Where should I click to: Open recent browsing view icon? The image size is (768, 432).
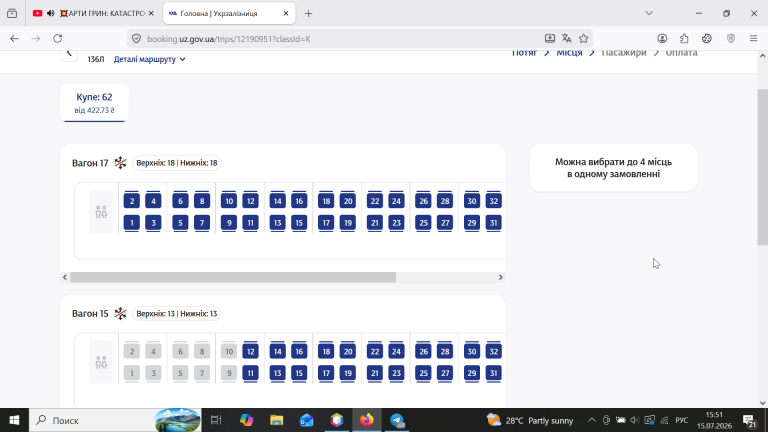[12, 14]
